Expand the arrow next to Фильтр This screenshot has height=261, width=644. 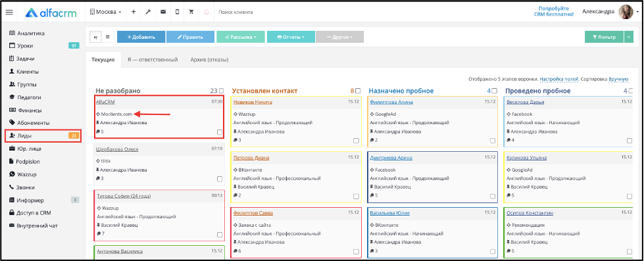coord(630,37)
